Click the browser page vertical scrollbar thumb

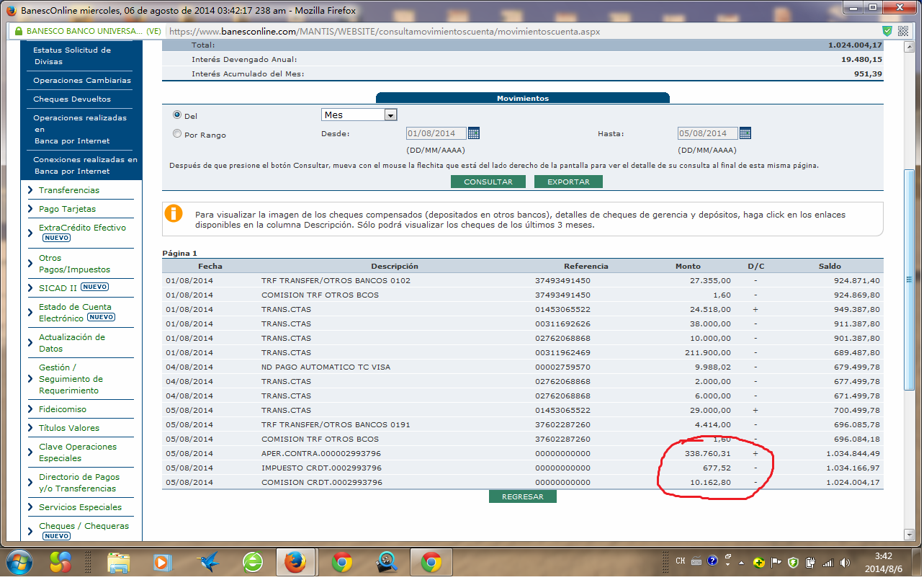[x=909, y=278]
